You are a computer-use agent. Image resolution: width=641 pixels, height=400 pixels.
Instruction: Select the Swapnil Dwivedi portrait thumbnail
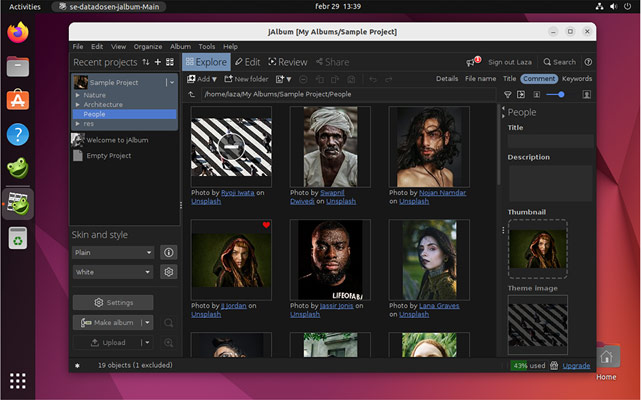(x=330, y=146)
